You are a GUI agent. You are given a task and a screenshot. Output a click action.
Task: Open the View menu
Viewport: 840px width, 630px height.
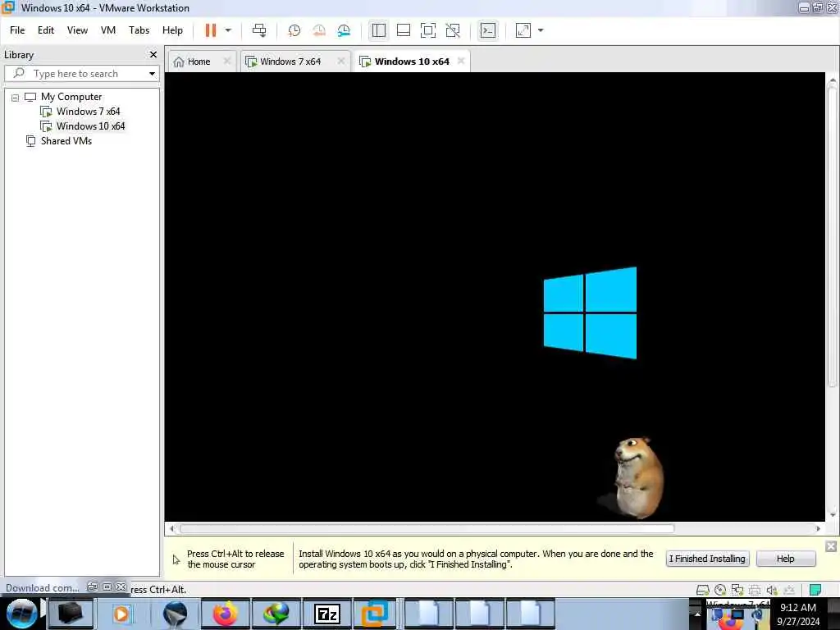77,30
